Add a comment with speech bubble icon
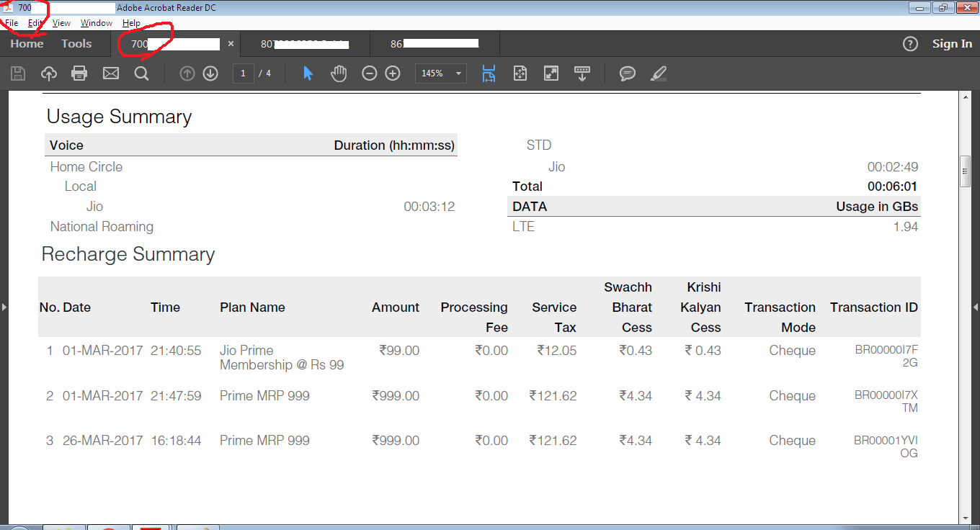This screenshot has height=530, width=980. (628, 73)
